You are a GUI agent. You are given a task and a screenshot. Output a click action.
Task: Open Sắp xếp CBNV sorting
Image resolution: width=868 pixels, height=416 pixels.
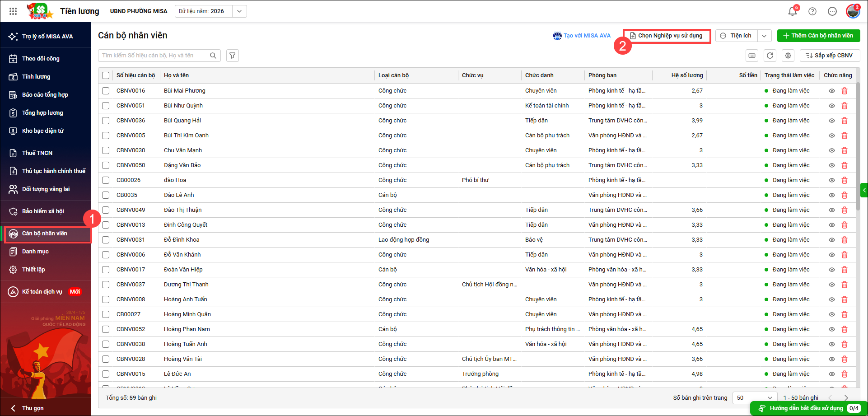(830, 56)
